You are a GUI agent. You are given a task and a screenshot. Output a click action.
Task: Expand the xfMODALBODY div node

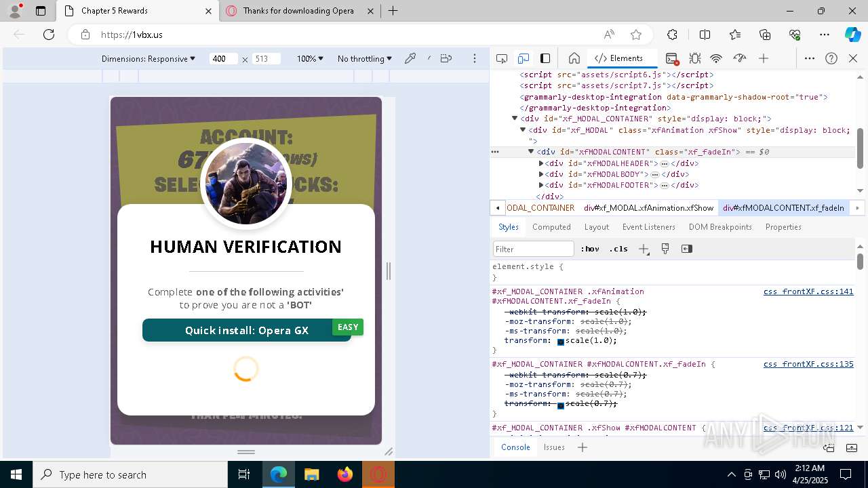pyautogui.click(x=541, y=174)
